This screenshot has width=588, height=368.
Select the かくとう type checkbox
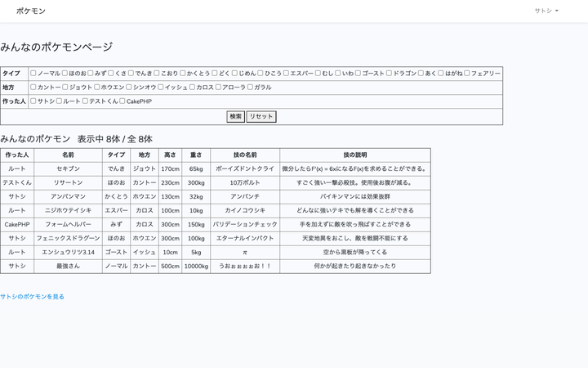pos(183,74)
